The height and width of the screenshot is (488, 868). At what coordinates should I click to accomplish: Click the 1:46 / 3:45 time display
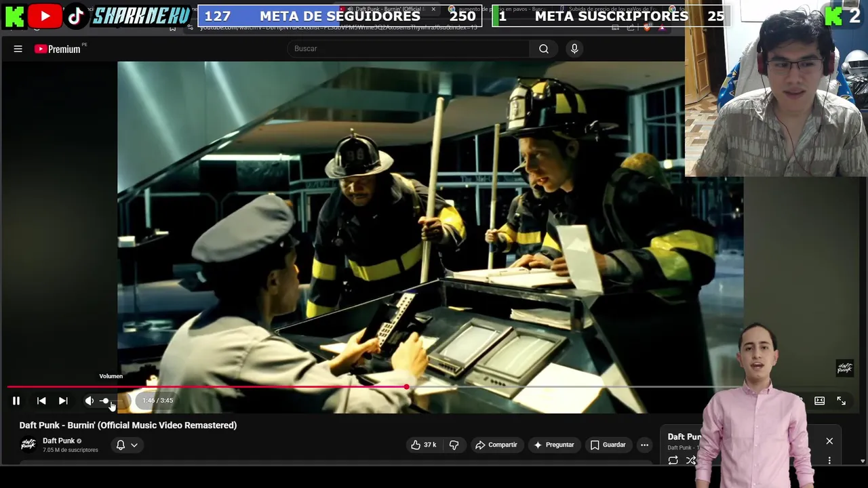[x=157, y=401]
